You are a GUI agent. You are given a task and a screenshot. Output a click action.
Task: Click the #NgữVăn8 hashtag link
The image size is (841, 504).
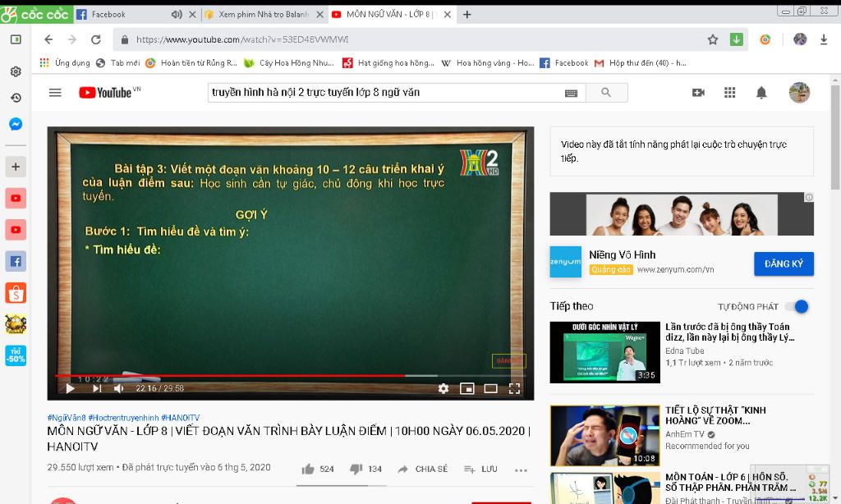pos(67,418)
